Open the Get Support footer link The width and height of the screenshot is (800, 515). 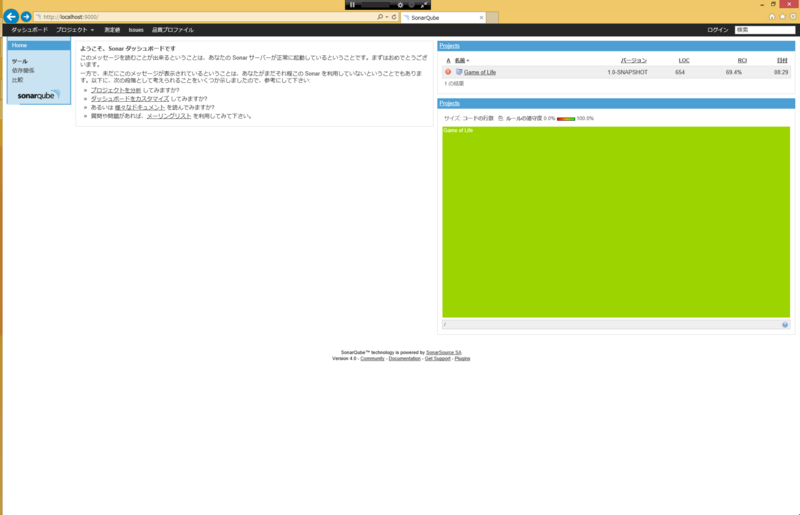click(438, 358)
